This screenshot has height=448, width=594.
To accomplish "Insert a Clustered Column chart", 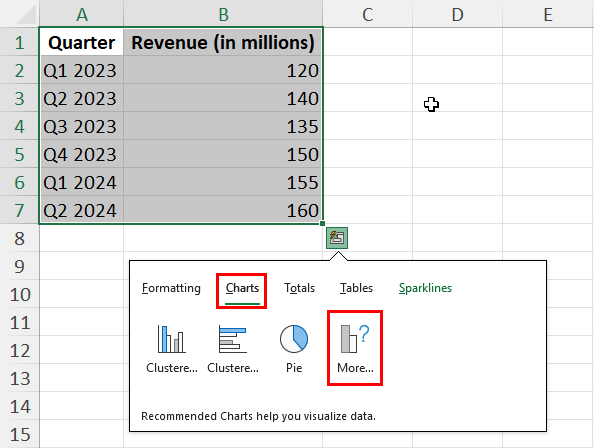I will click(x=172, y=349).
